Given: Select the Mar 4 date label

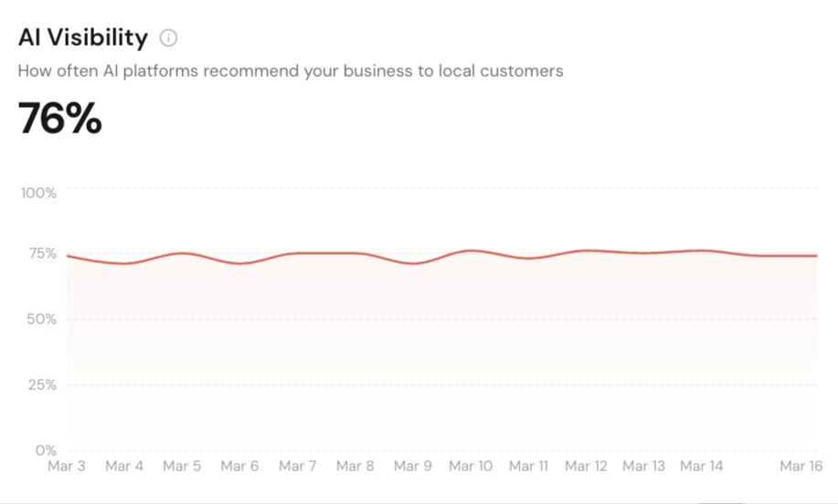Looking at the screenshot, I should (124, 467).
